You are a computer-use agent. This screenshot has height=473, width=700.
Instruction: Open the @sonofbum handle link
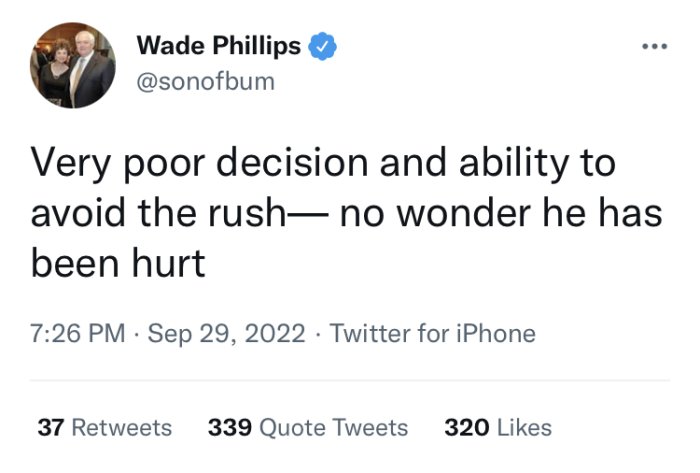[x=205, y=82]
